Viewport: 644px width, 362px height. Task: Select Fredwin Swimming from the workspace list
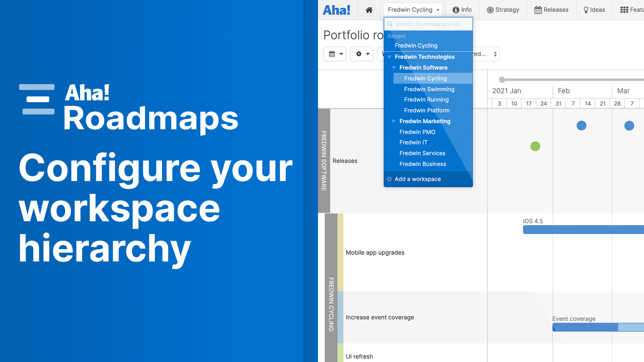[429, 89]
